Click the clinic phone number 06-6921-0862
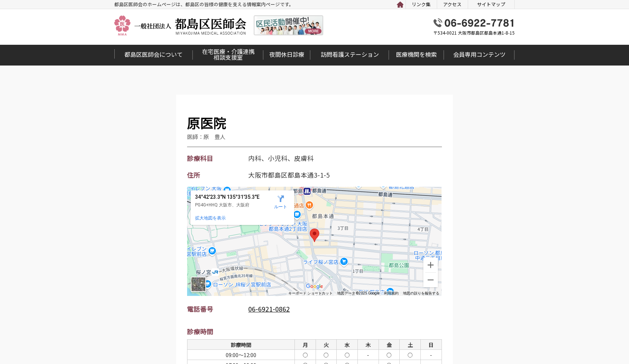 [269, 309]
